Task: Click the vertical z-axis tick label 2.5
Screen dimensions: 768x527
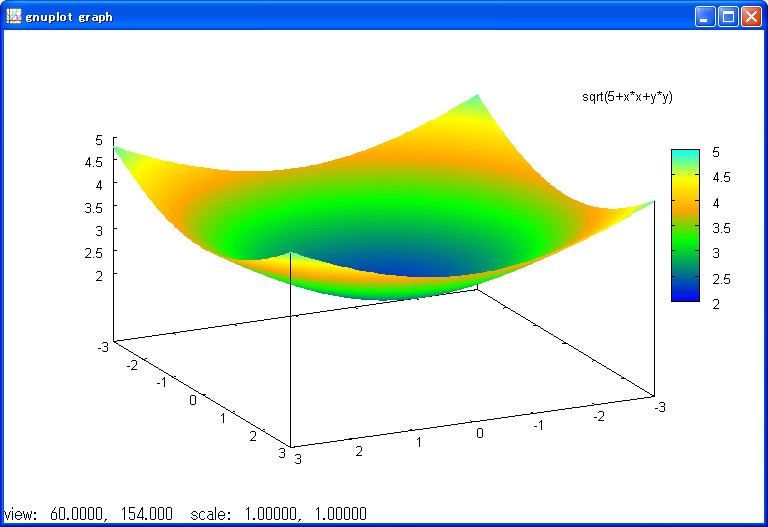Action: (x=94, y=253)
